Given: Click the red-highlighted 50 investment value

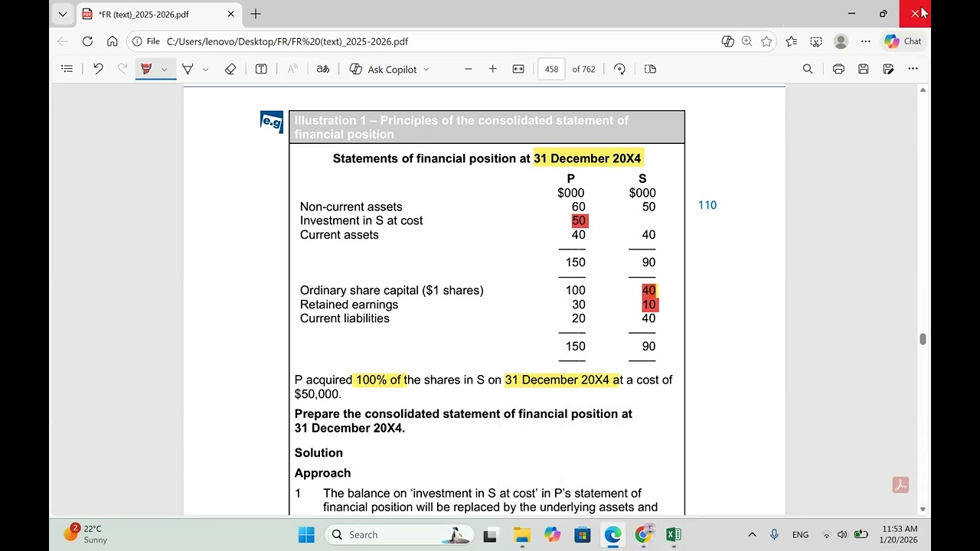Looking at the screenshot, I should (579, 220).
